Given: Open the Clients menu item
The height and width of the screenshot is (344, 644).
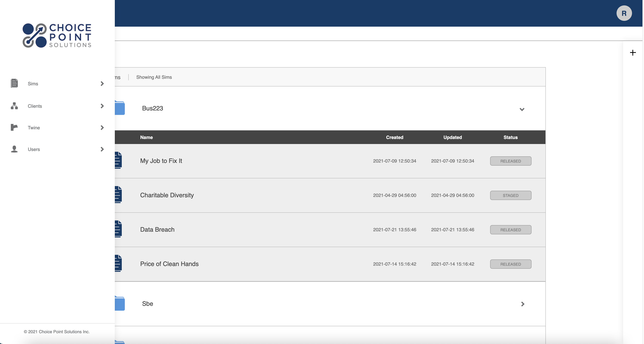Looking at the screenshot, I should (x=35, y=106).
